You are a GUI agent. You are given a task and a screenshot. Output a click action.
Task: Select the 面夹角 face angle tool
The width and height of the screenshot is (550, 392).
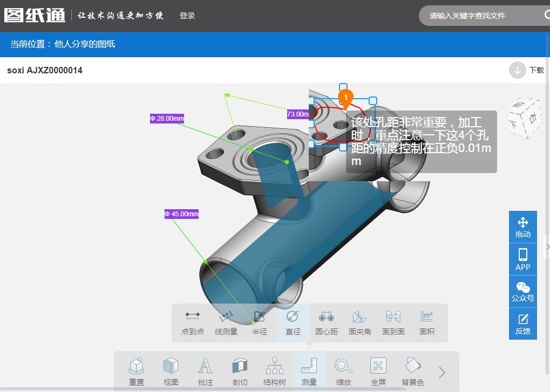pyautogui.click(x=359, y=322)
